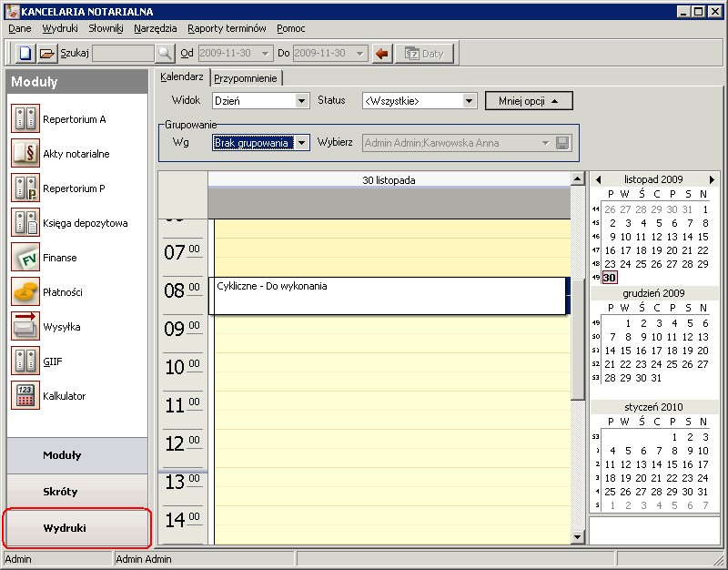The image size is (728, 570).
Task: Click the new document toolbar icon
Action: coord(25,53)
